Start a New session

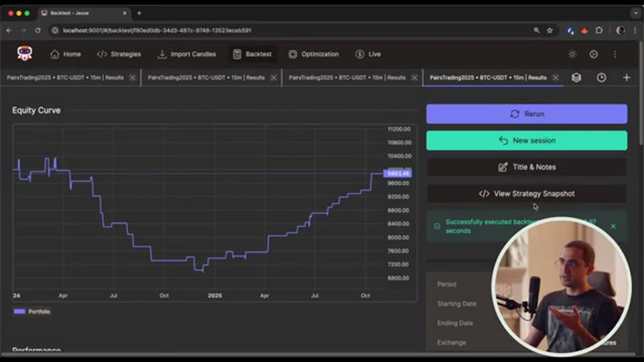click(527, 140)
